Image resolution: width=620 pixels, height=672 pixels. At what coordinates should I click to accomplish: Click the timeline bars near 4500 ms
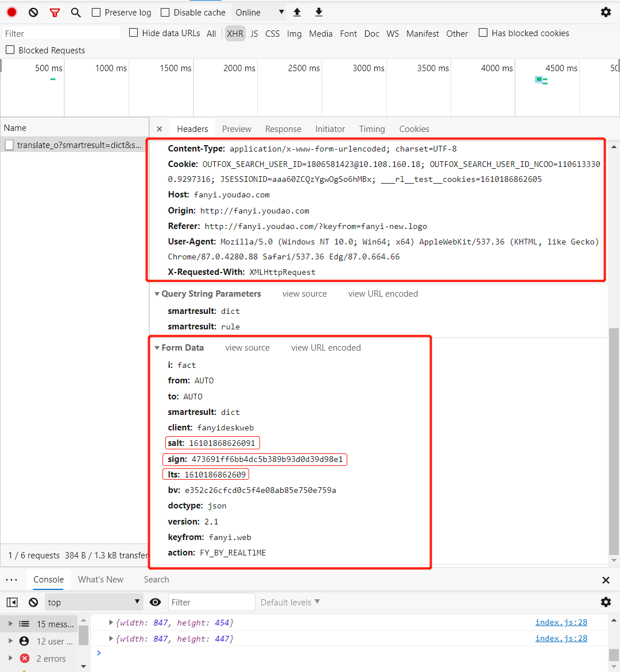point(541,80)
